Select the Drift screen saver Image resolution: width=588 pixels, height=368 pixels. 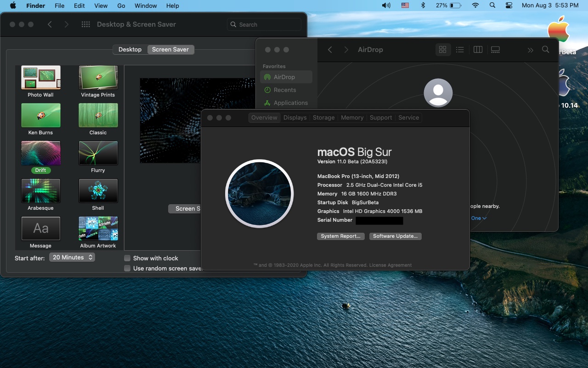41,153
